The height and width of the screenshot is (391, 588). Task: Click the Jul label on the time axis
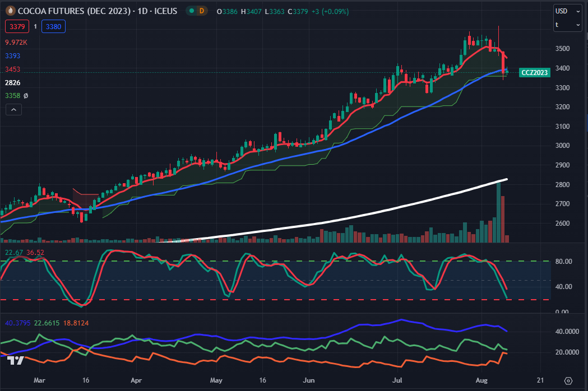[397, 380]
